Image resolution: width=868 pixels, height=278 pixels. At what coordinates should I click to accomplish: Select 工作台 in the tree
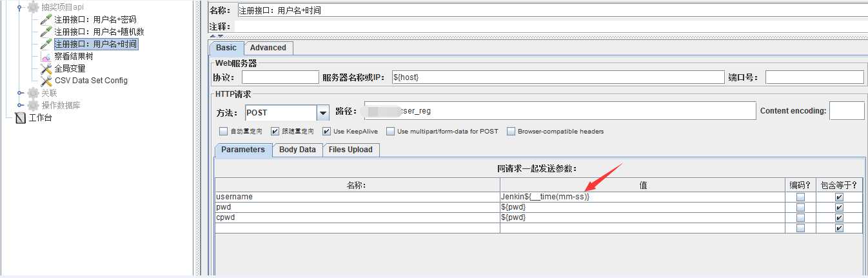[x=40, y=117]
